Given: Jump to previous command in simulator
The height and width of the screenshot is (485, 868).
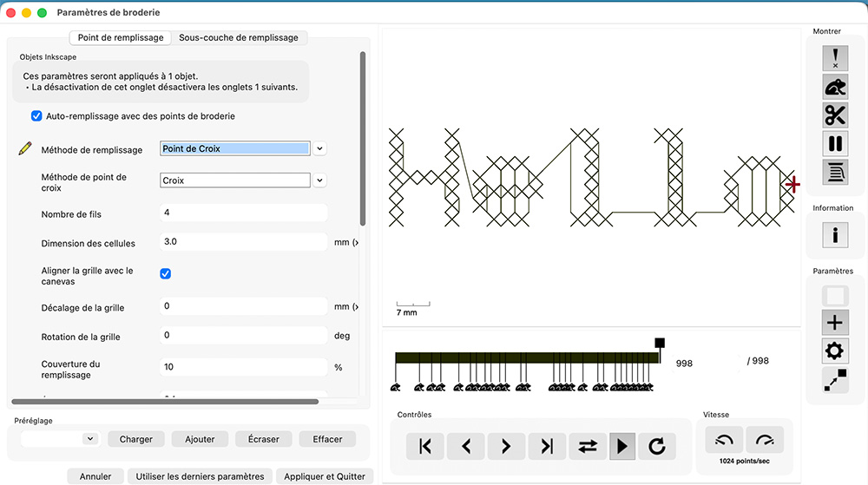Looking at the screenshot, I should 425,446.
